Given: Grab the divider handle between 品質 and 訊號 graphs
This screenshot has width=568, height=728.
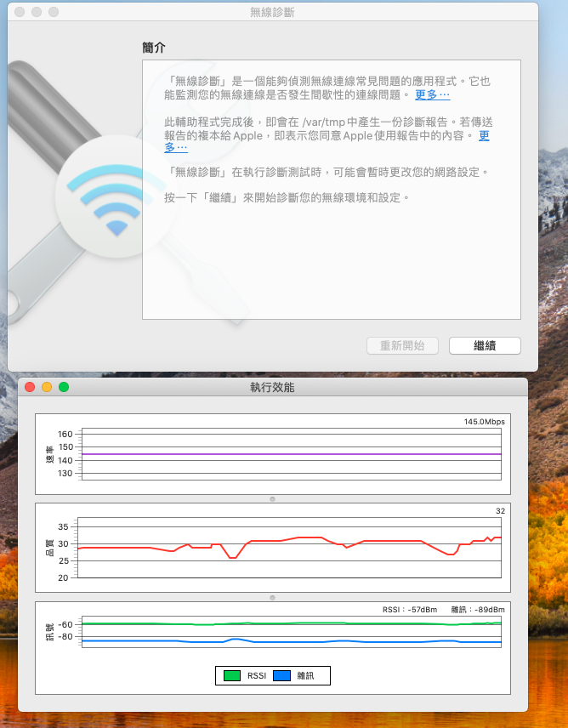Looking at the screenshot, I should (272, 598).
